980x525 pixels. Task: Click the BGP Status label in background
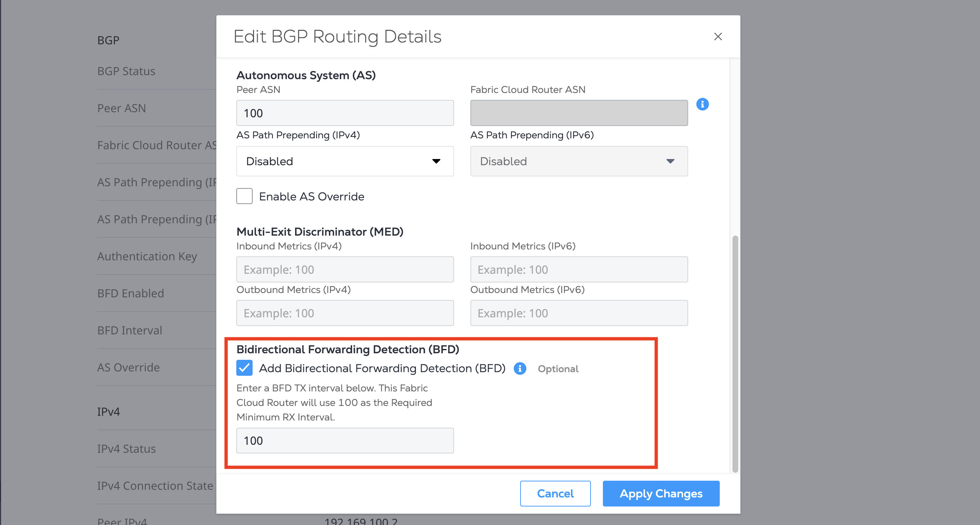126,71
